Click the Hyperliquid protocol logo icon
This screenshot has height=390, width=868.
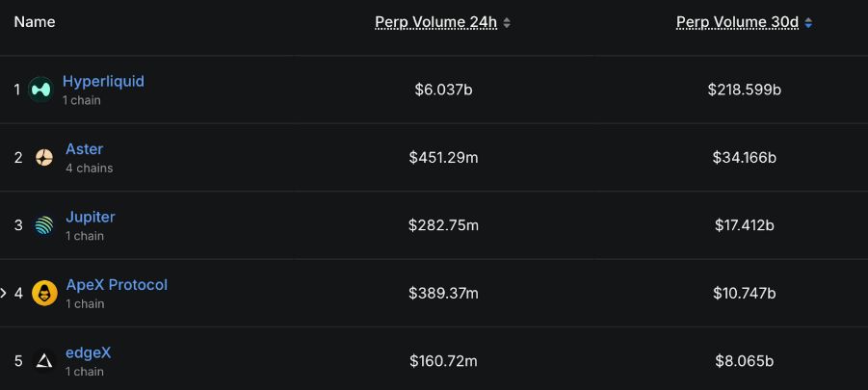(x=40, y=90)
